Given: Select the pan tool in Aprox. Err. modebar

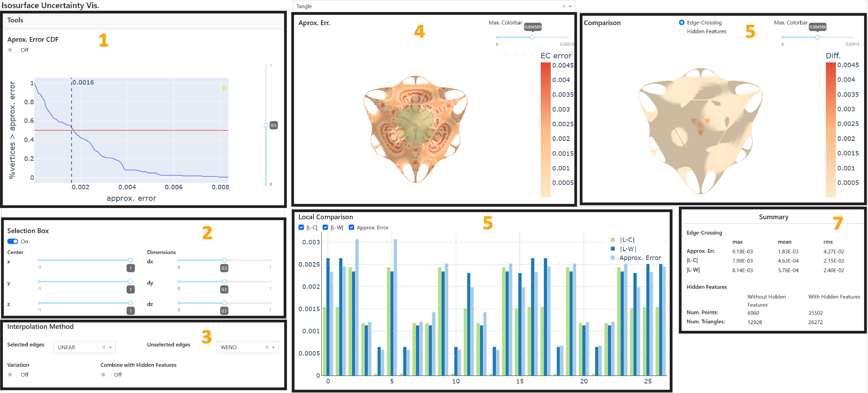Looking at the screenshot, I should point(525,54).
